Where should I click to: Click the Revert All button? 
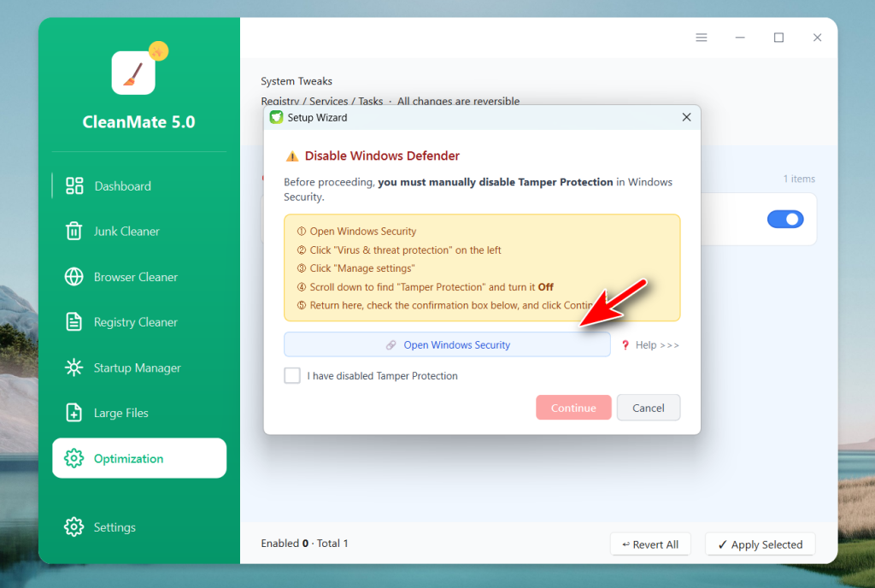(650, 544)
